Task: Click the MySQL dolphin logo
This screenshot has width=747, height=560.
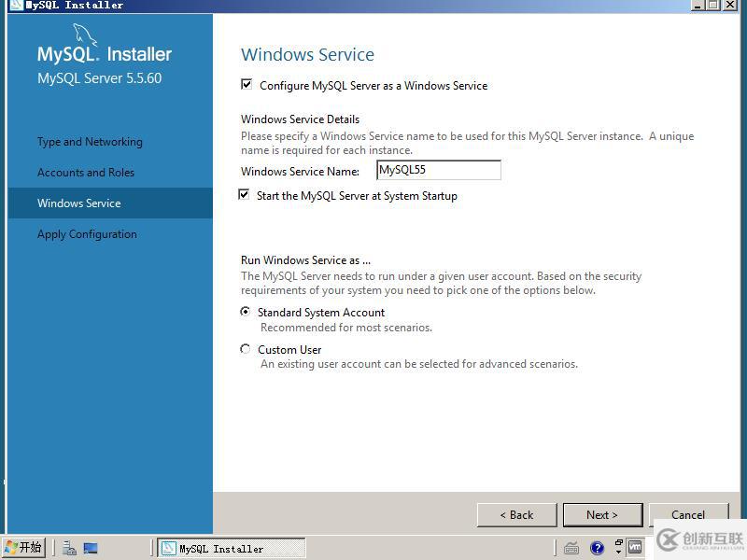Action: [85, 35]
